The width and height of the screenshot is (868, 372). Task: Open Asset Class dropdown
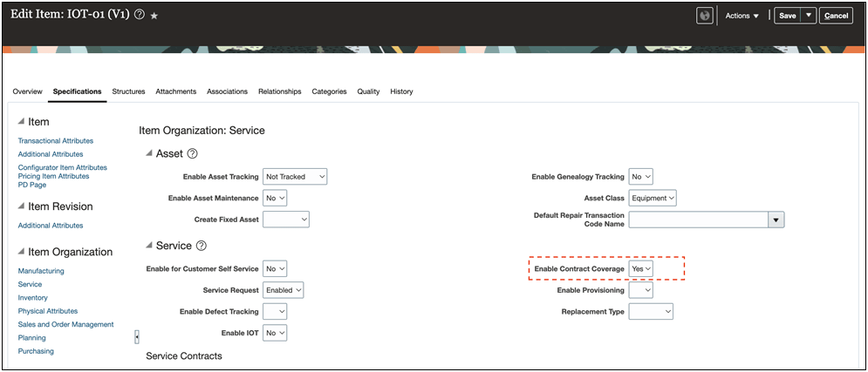click(653, 198)
